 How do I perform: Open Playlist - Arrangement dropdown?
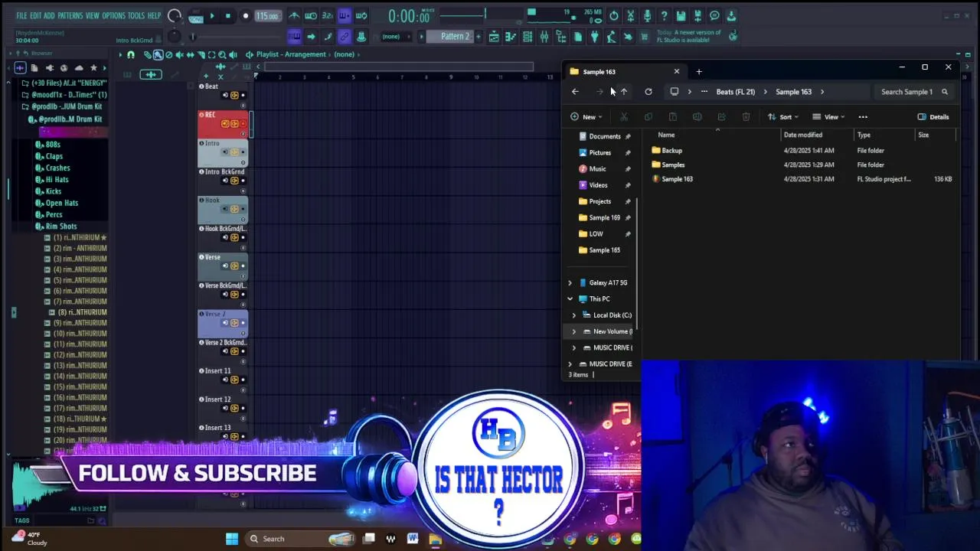(290, 54)
